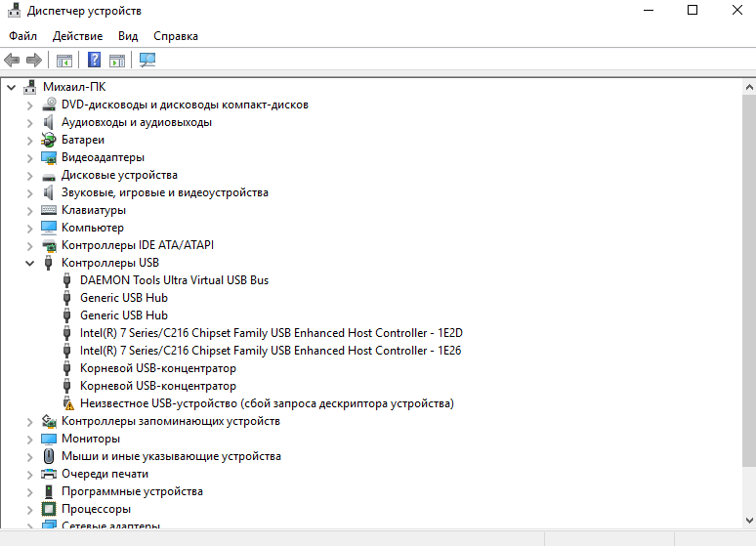The height and width of the screenshot is (546, 756).
Task: Click the Программные устройства label
Action: click(x=132, y=491)
